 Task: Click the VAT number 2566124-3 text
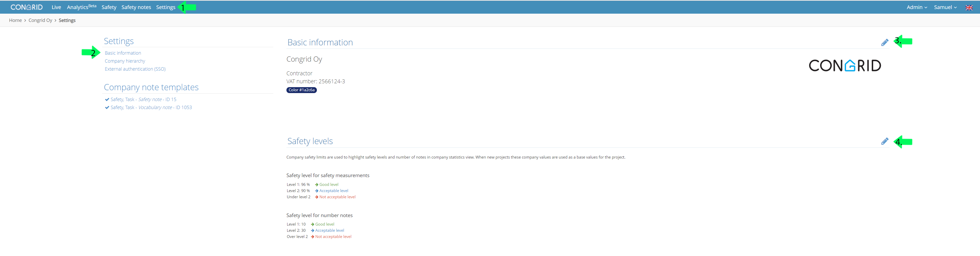click(316, 81)
